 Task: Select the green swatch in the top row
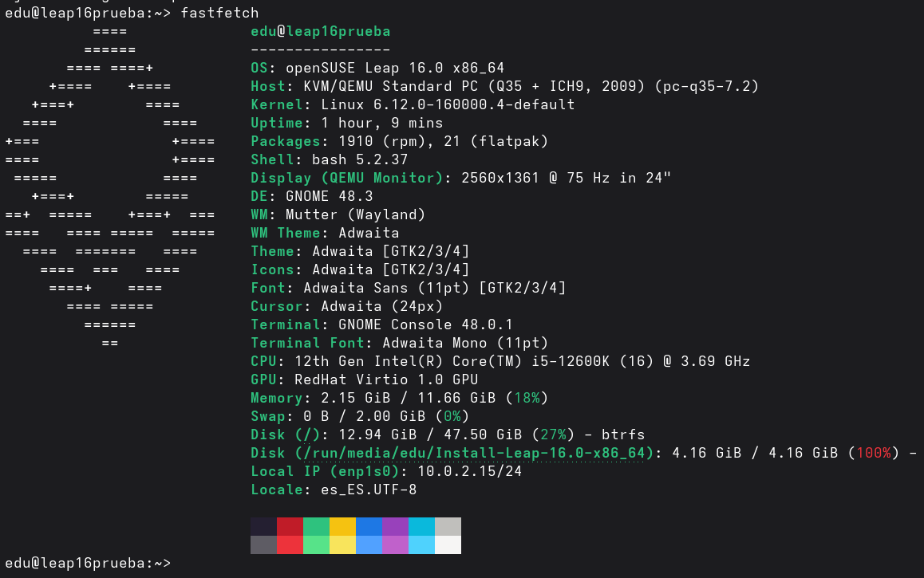pyautogui.click(x=316, y=526)
